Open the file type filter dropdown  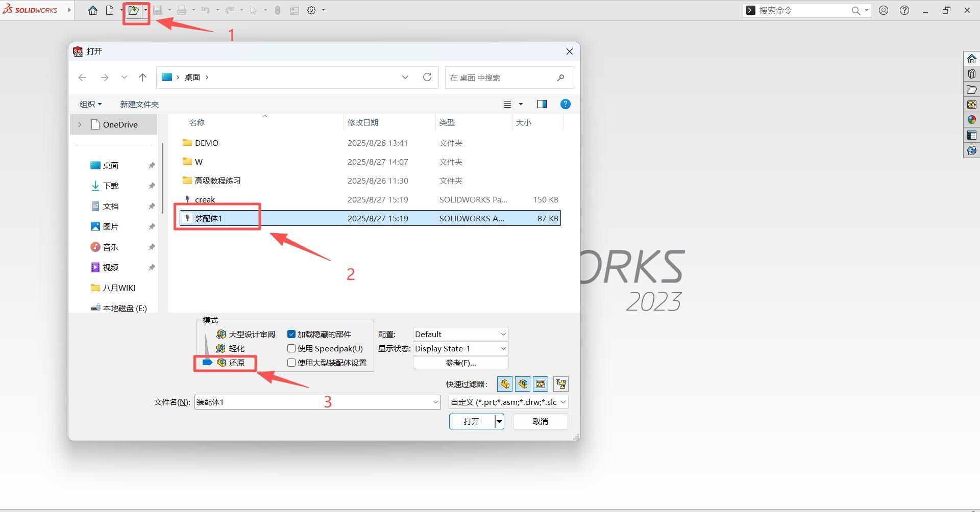tap(508, 402)
